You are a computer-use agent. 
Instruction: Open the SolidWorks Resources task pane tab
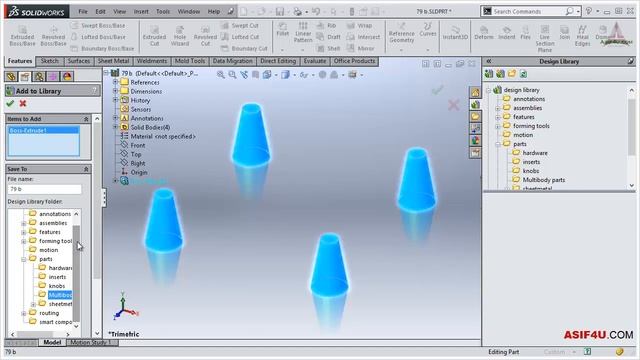[x=475, y=92]
